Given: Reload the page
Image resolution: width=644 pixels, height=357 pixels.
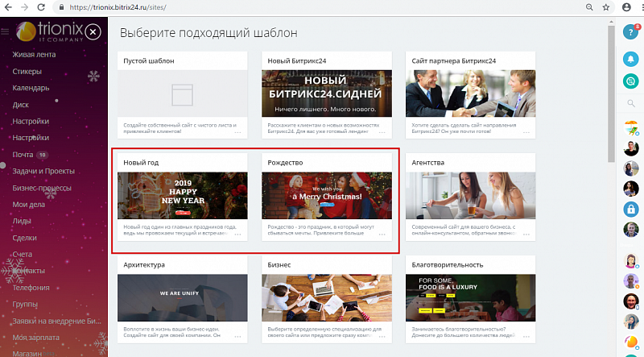Looking at the screenshot, I should [x=41, y=7].
